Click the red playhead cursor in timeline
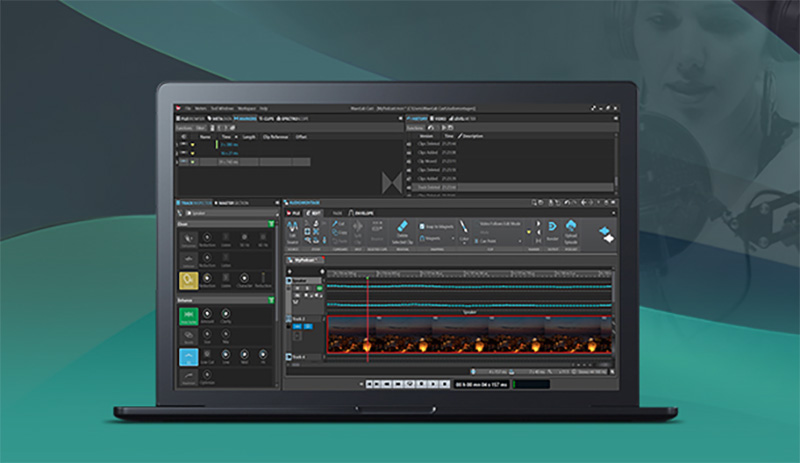Image resolution: width=800 pixels, height=463 pixels. click(x=367, y=319)
